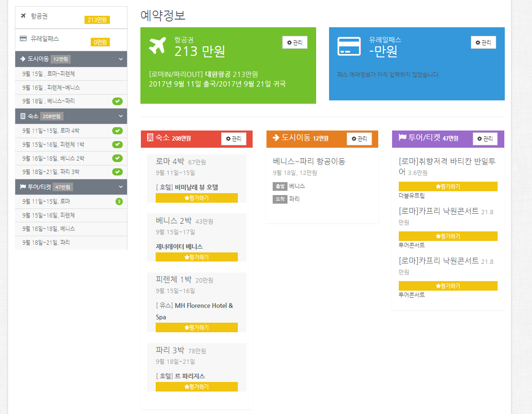The width and height of the screenshot is (532, 414).
Task: Click 평가하기 for 바티칸 반일투어
Action: 448,186
